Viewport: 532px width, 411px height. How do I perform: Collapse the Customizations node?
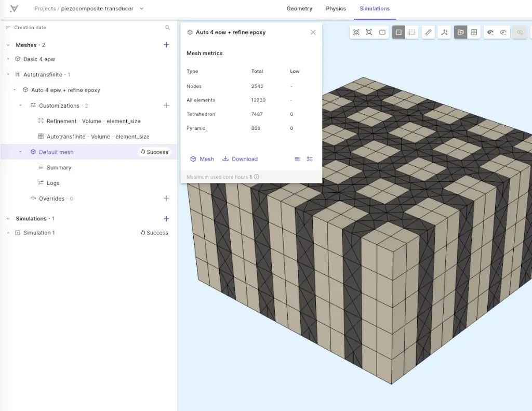(x=20, y=105)
